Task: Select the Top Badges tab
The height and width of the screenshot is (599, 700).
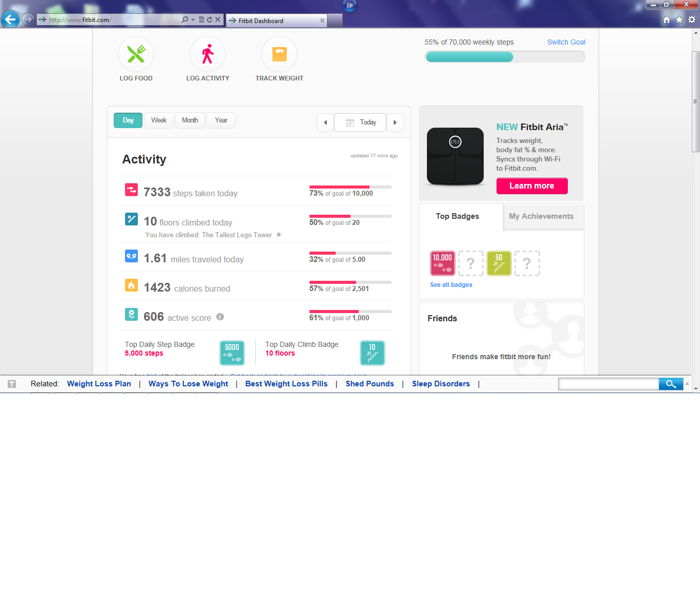Action: click(458, 216)
